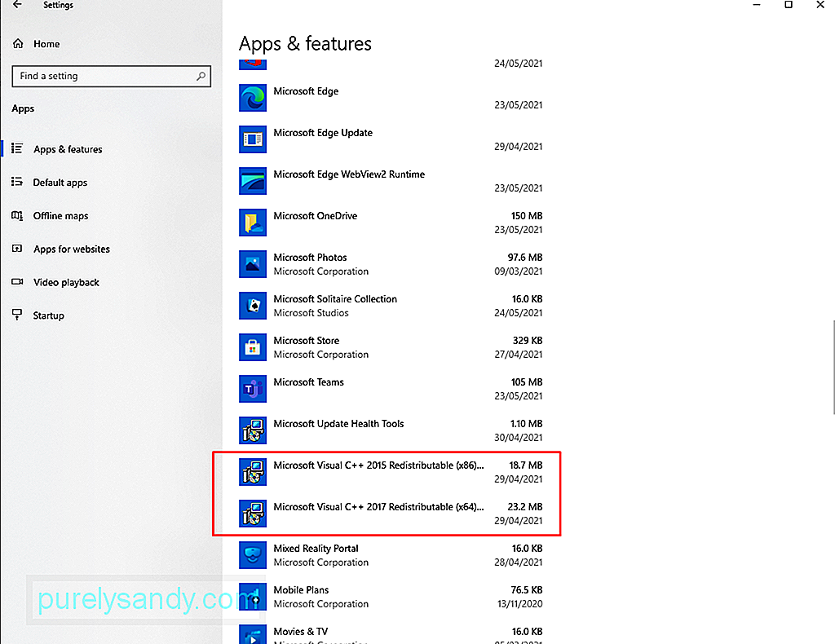The height and width of the screenshot is (644, 835).
Task: Click the Microsoft Teams app icon
Action: pos(253,389)
